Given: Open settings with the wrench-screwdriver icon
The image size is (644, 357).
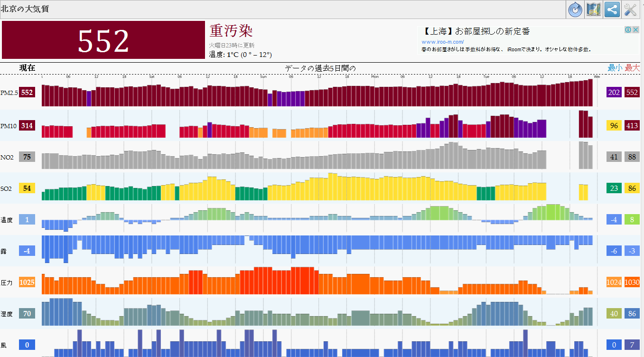Looking at the screenshot, I should (x=630, y=9).
